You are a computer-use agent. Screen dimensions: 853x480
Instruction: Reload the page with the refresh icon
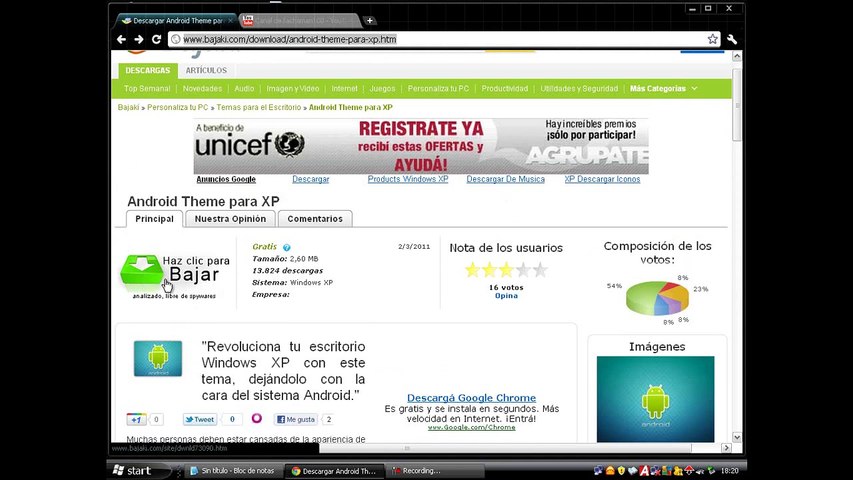click(x=156, y=39)
